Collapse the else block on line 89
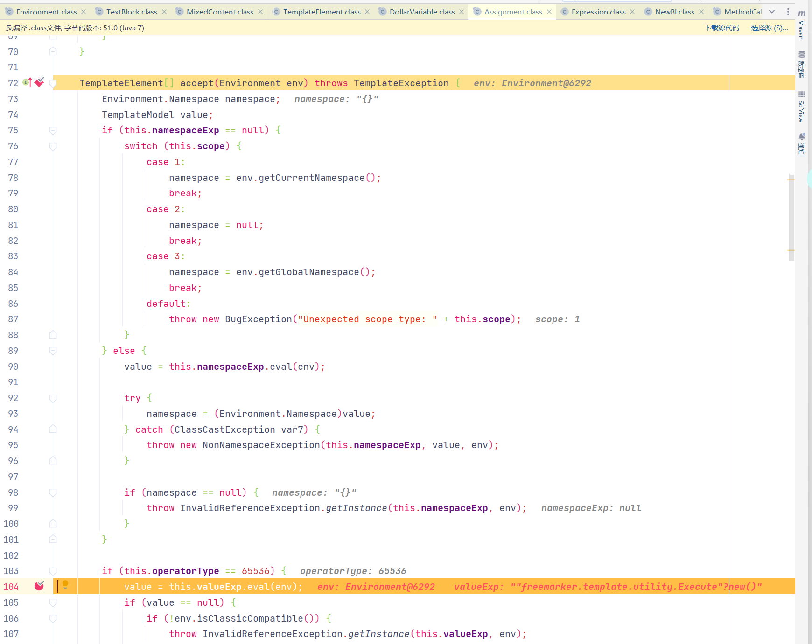This screenshot has height=644, width=812. point(53,351)
